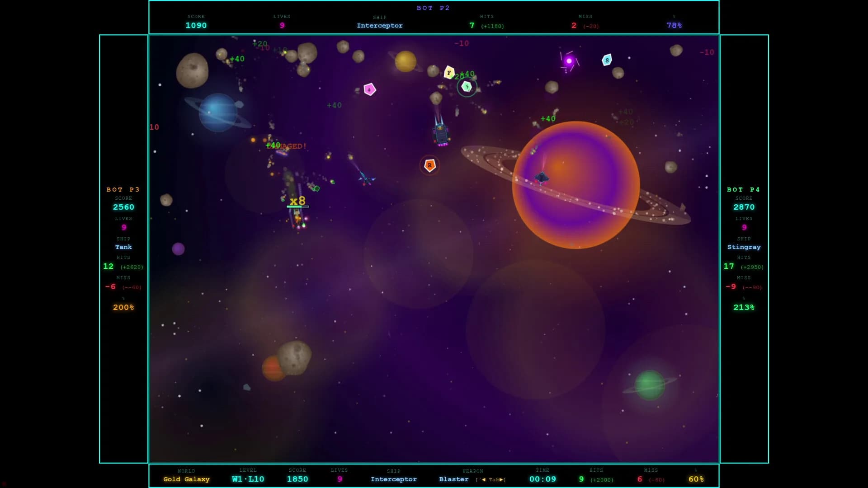Click the W1·L10 level indicator
The height and width of the screenshot is (488, 868).
click(x=248, y=479)
